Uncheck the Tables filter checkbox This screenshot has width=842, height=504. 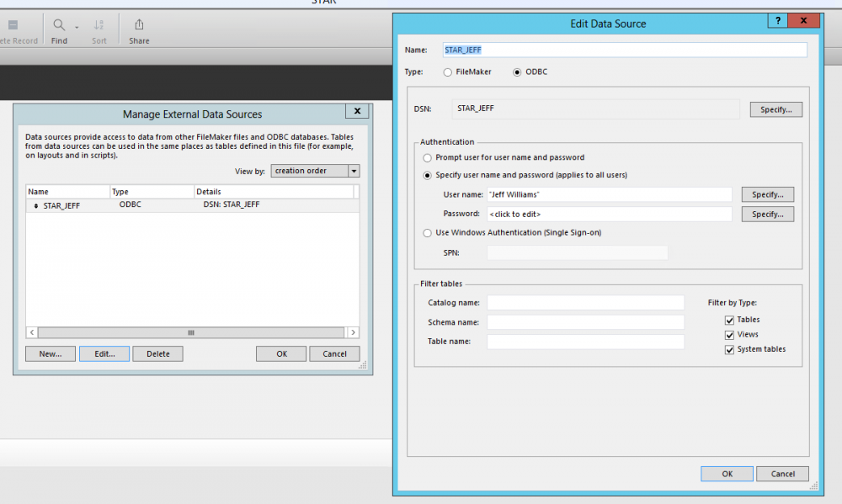729,321
